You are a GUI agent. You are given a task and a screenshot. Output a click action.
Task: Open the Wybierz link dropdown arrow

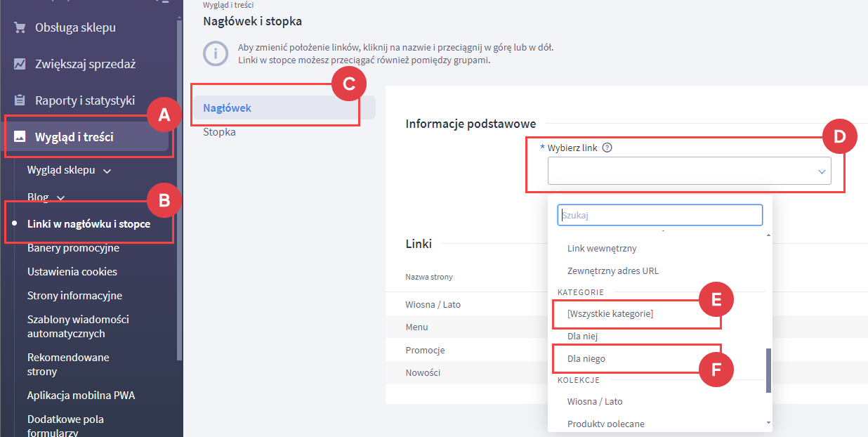(x=821, y=171)
